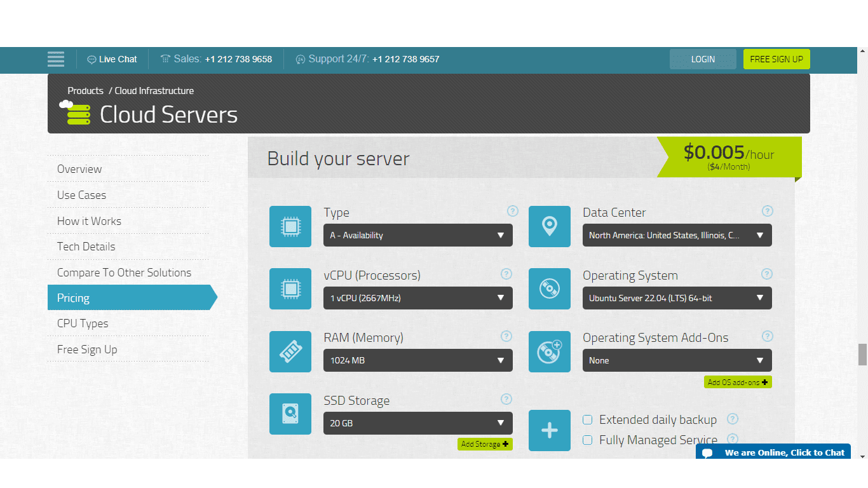Click the Live Chat bubble icon
This screenshot has width=868, height=488.
(92, 59)
